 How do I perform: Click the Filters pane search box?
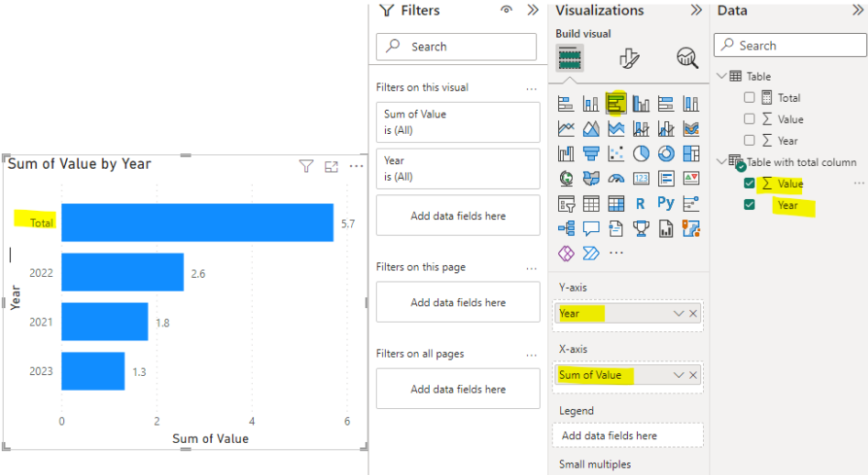click(x=456, y=47)
